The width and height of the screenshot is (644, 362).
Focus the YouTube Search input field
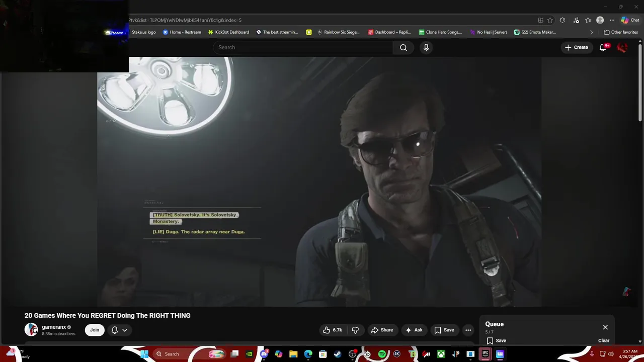coord(303,47)
